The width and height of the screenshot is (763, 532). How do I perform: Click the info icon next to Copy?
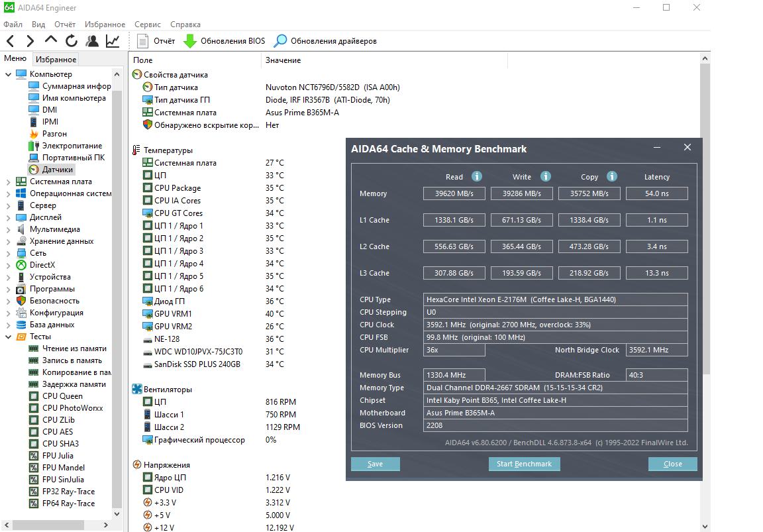coord(612,176)
